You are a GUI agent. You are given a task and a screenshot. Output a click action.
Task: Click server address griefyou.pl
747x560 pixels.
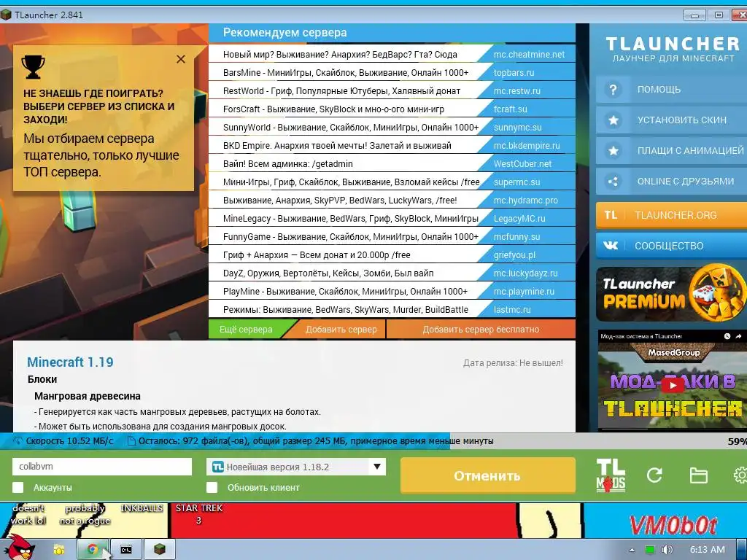pos(514,255)
